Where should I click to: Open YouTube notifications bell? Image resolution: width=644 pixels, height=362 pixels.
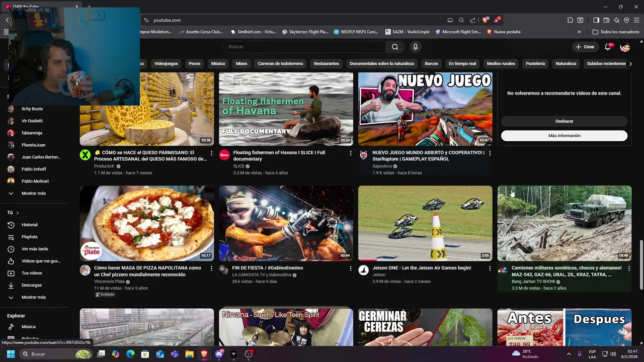(608, 47)
